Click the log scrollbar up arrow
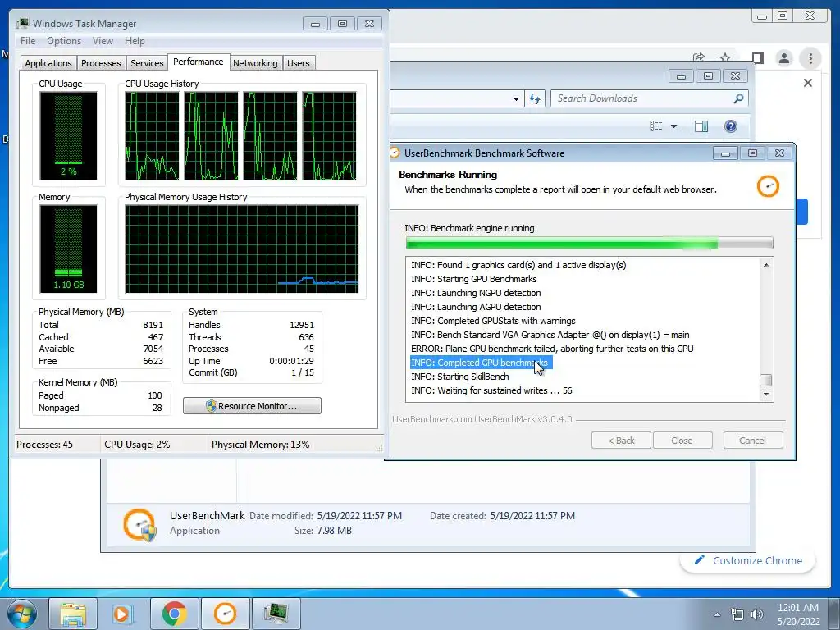 tap(766, 265)
